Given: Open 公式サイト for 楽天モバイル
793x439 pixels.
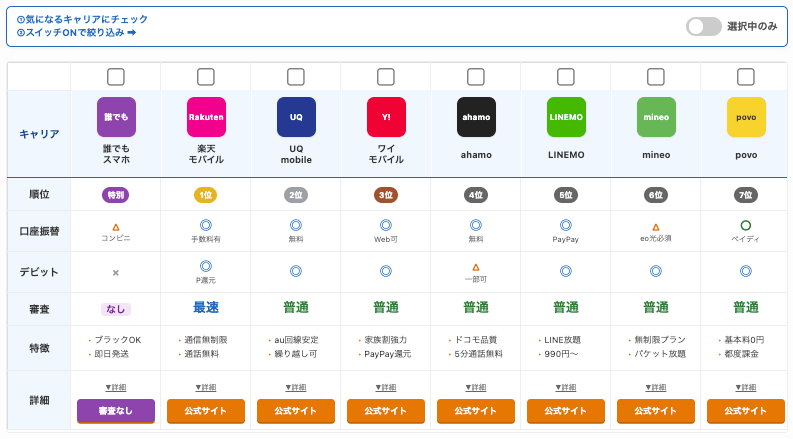Looking at the screenshot, I should (206, 411).
